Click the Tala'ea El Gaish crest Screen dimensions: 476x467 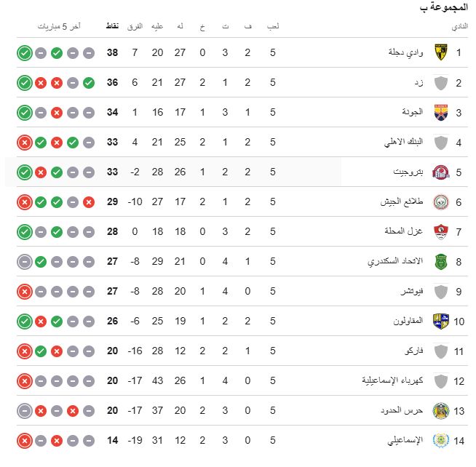(440, 201)
